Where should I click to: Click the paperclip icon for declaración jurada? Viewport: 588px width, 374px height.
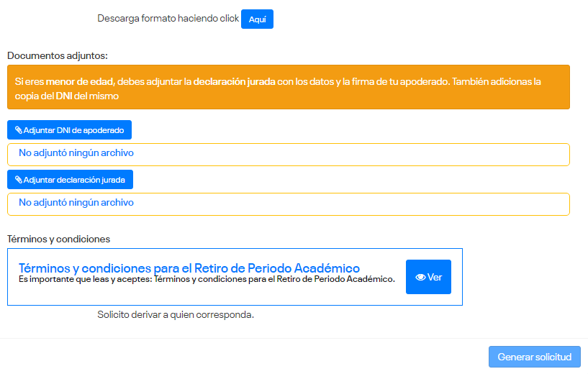[x=18, y=179]
